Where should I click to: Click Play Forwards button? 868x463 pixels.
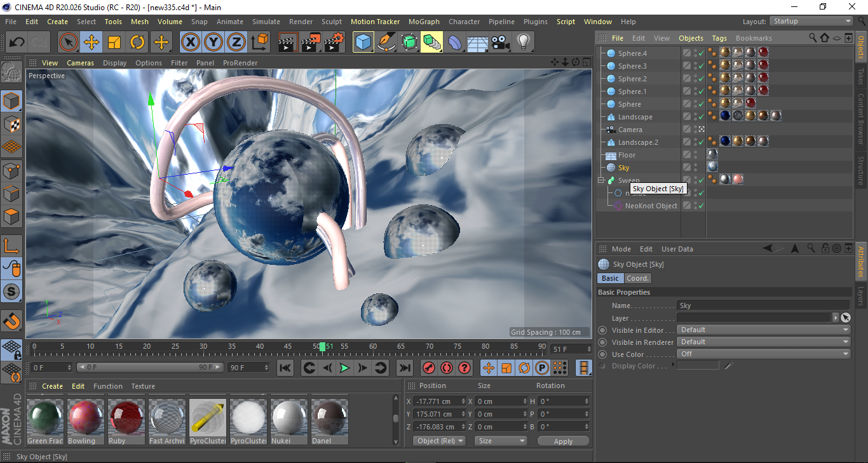pos(344,368)
